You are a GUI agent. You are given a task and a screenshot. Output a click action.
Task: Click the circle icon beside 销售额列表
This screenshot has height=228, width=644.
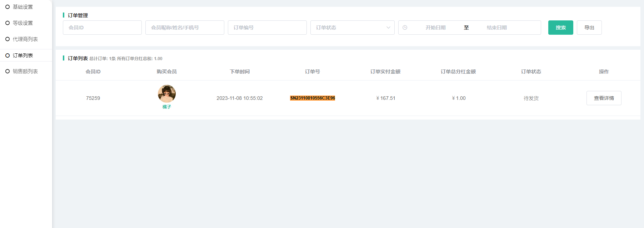pos(8,71)
